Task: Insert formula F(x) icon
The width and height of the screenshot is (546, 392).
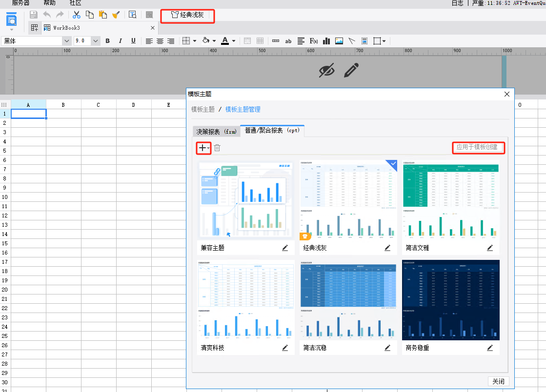Action: pos(313,41)
